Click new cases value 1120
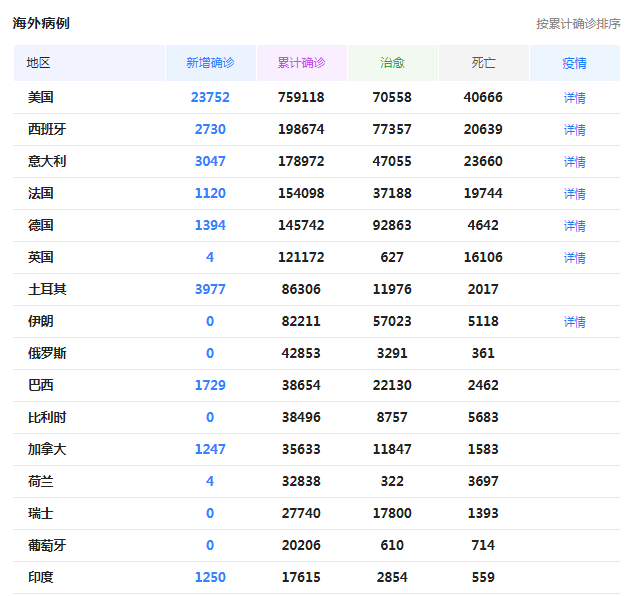Screen dimensions: 633x596 [210, 193]
